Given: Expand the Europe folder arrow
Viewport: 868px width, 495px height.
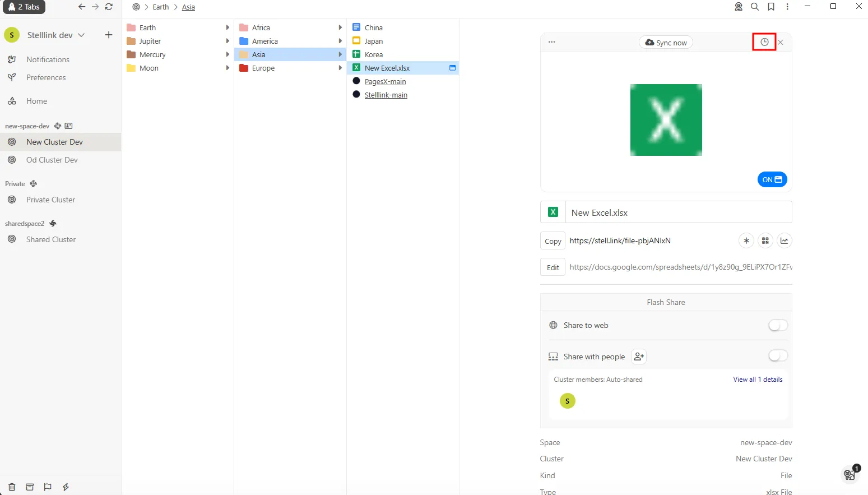Looking at the screenshot, I should pos(340,68).
